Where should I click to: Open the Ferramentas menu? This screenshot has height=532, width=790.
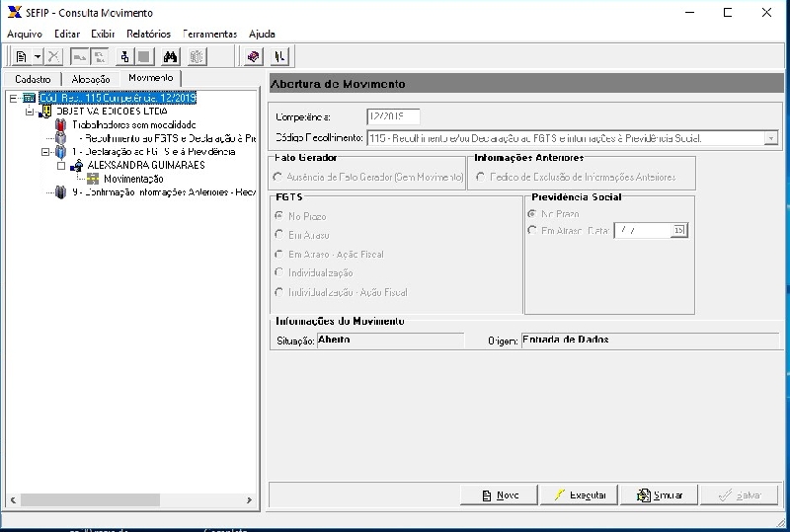pyautogui.click(x=209, y=34)
